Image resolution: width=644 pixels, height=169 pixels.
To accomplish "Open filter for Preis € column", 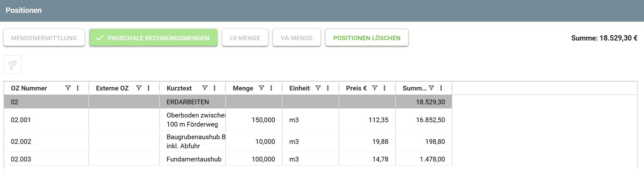I will 374,88.
